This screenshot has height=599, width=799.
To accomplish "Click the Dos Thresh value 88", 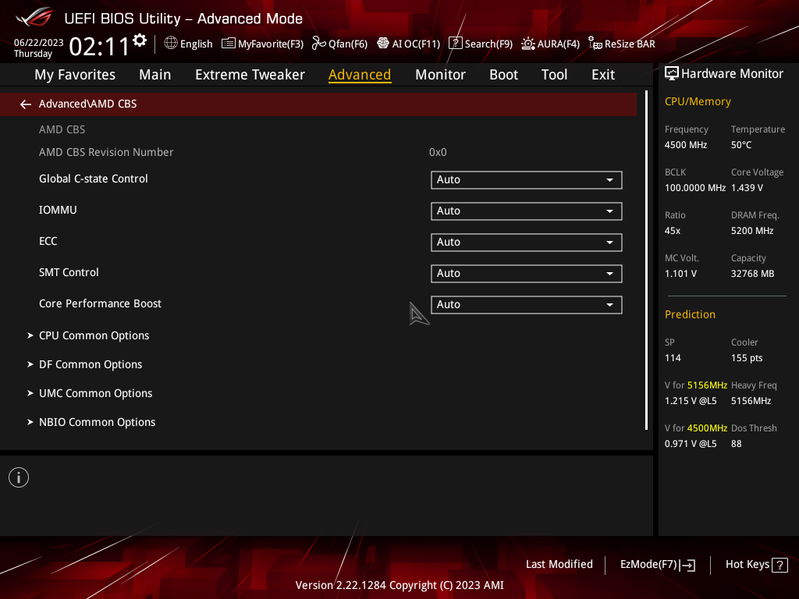I will 736,444.
